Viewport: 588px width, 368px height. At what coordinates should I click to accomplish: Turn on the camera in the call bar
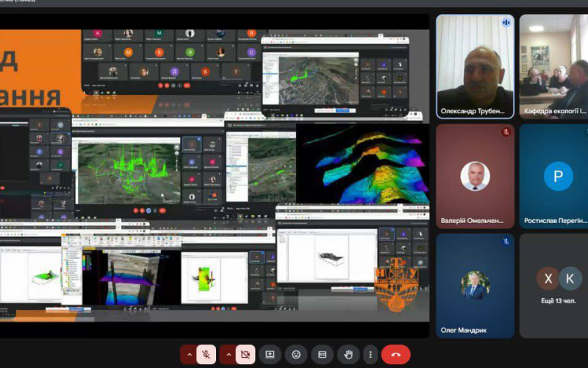pos(245,355)
